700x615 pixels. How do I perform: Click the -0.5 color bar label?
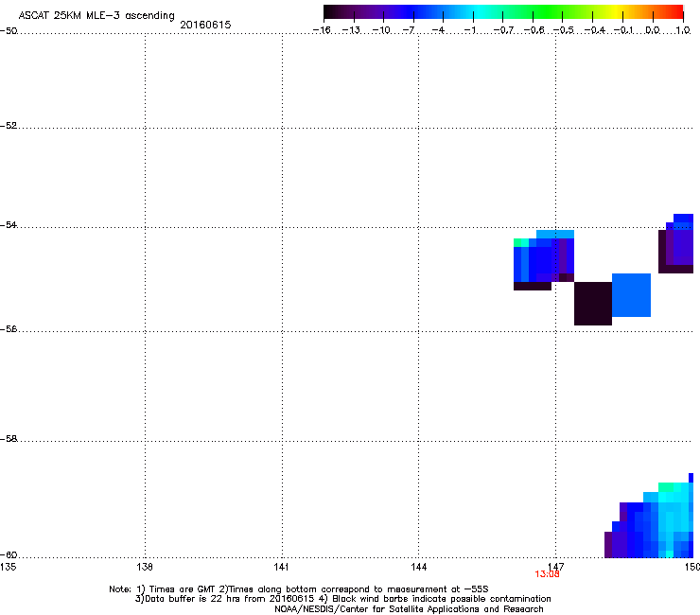point(564,30)
